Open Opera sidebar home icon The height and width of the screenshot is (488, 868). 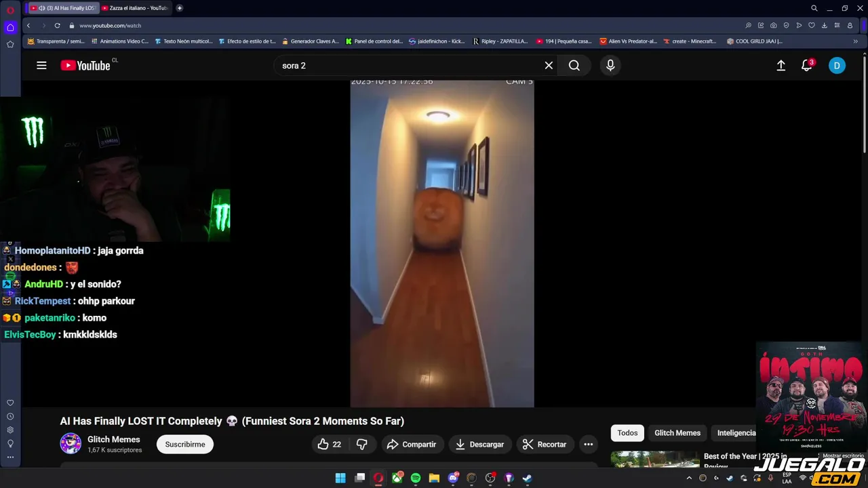click(10, 28)
